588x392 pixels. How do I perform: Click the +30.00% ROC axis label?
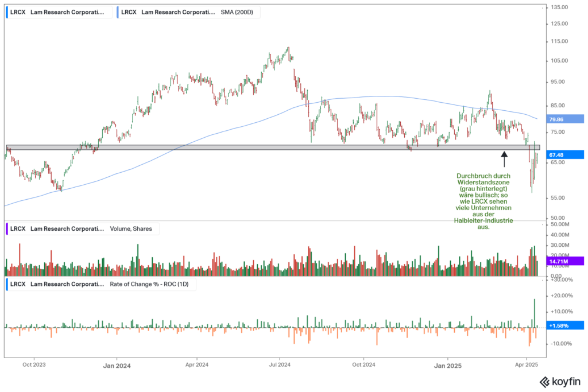point(560,280)
